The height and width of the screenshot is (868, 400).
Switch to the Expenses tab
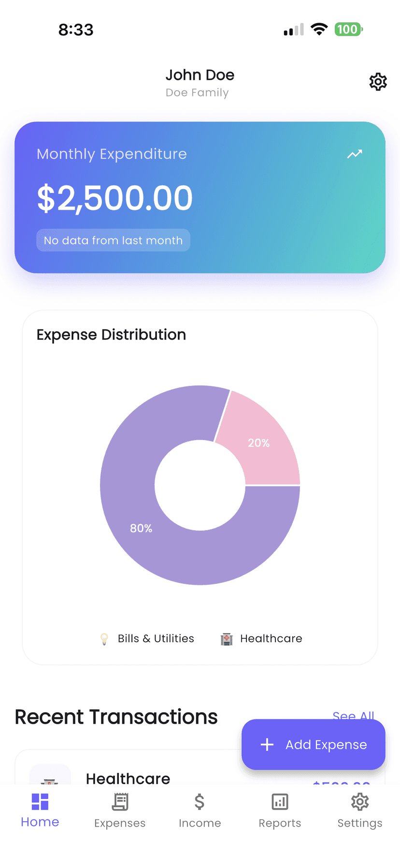(x=120, y=811)
